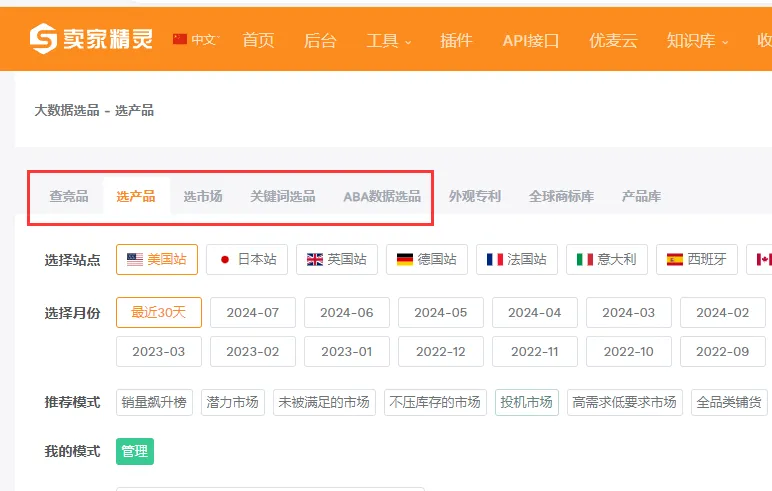Viewport: 772px width, 491px height.
Task: Apply the 销量飙升榜 recommended mode
Action: (x=154, y=402)
